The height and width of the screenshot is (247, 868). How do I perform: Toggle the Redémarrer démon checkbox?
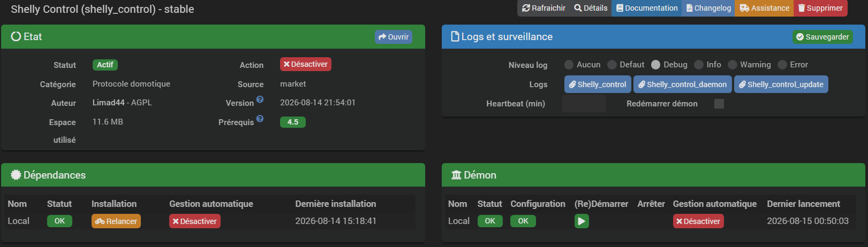[719, 104]
